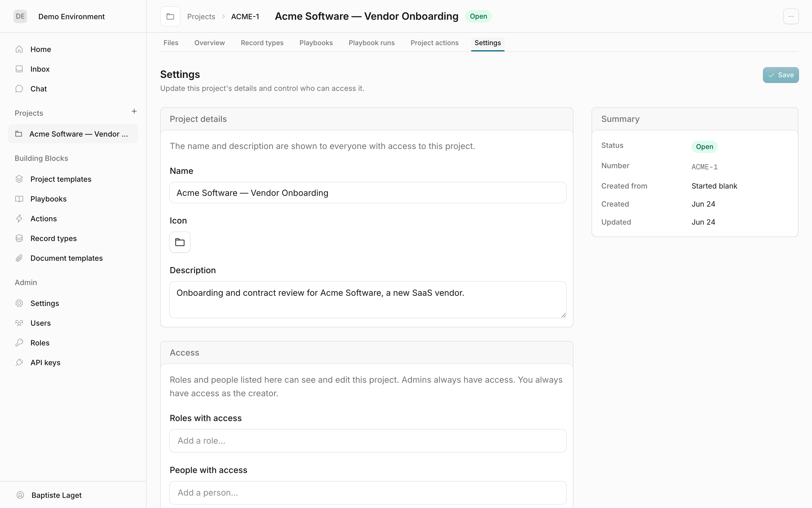The width and height of the screenshot is (812, 508).
Task: Open Home in the sidebar
Action: [x=73, y=49]
